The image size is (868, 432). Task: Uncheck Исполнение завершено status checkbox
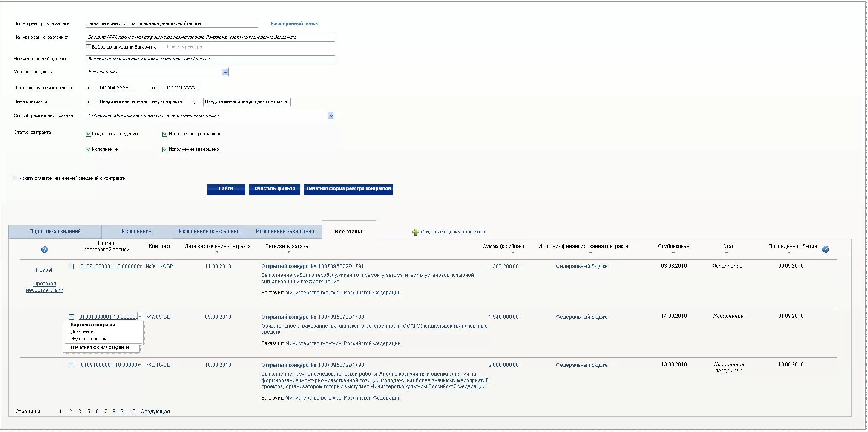click(x=165, y=150)
